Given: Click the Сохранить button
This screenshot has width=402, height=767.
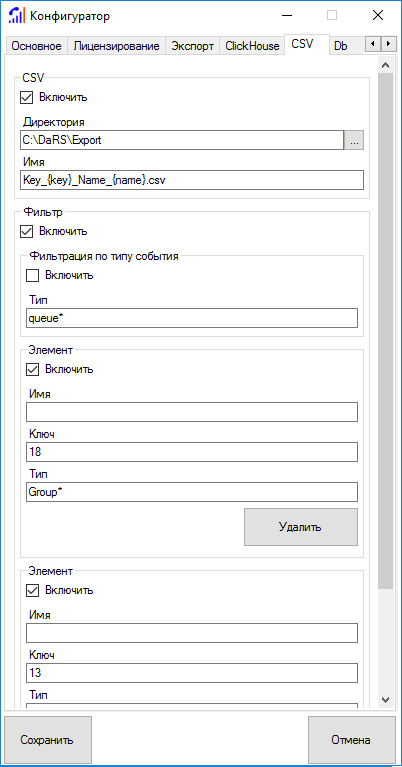Looking at the screenshot, I should tap(47, 740).
